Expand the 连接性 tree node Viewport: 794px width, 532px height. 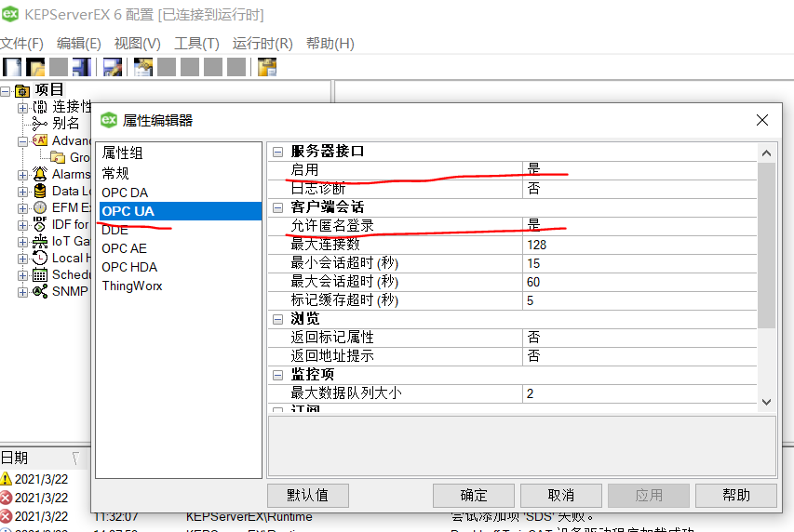(22, 107)
